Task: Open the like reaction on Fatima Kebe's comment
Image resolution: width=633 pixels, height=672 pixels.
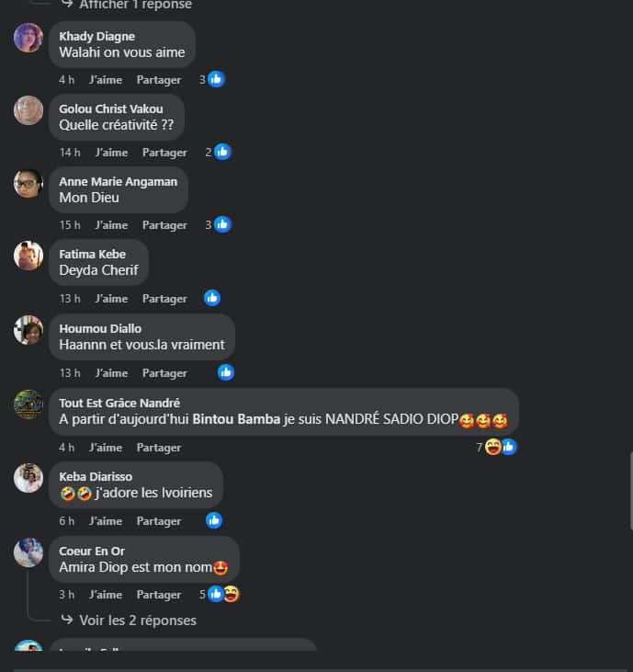Action: 212,298
